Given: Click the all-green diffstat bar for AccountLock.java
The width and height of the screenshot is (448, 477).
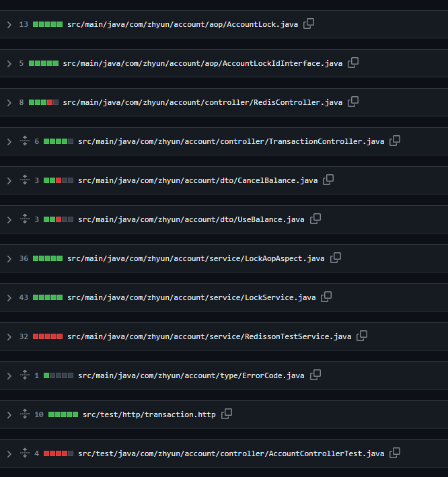Looking at the screenshot, I should click(x=48, y=24).
